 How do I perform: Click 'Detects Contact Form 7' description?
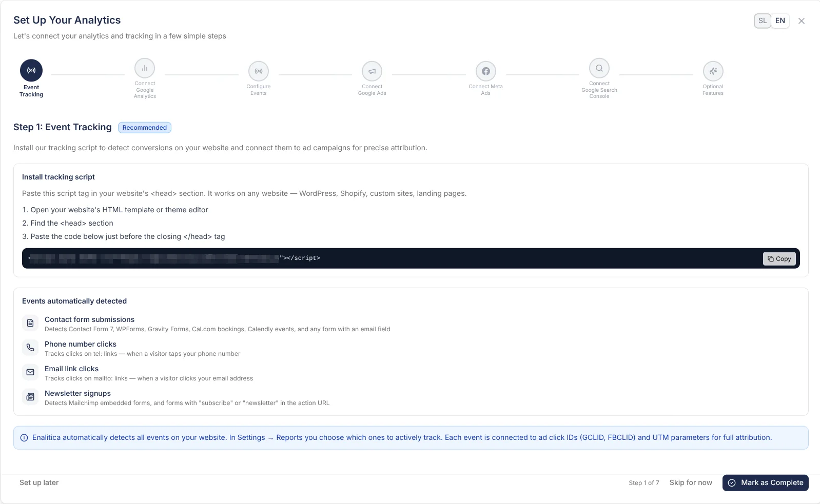point(217,329)
